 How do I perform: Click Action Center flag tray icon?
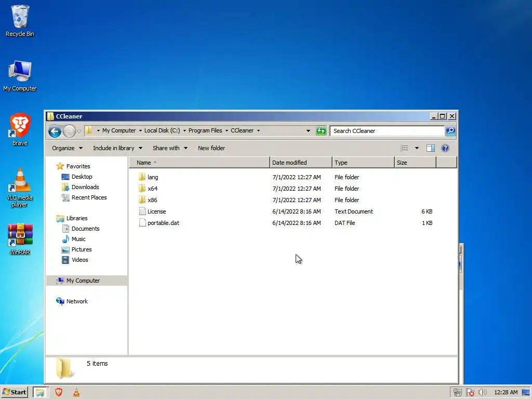coord(470,393)
